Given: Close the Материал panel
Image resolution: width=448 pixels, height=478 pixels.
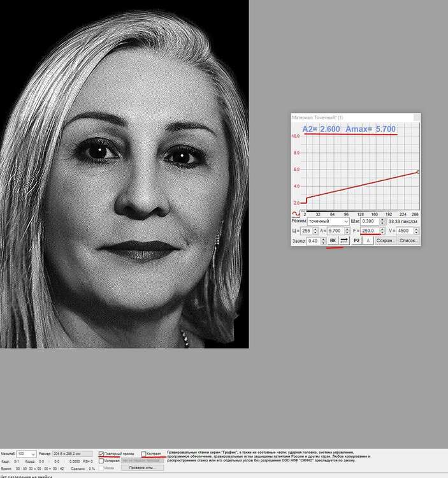Looking at the screenshot, I should point(417,117).
